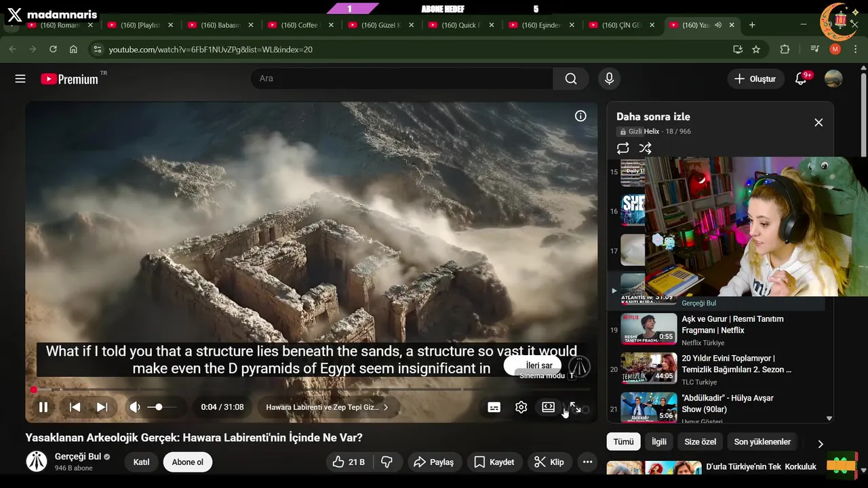Toggle cinema mode in player
Viewport: 868px width, 488px height.
pyautogui.click(x=548, y=407)
